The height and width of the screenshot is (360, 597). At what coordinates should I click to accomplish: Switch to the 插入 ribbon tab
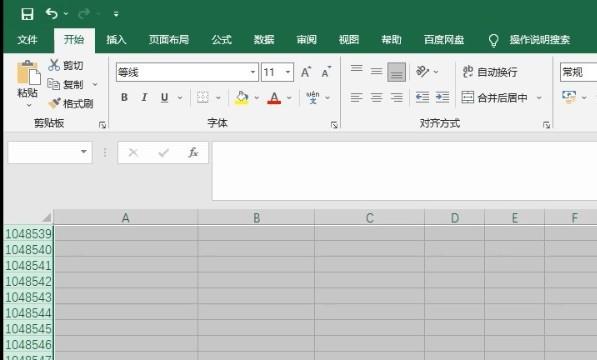tap(116, 40)
